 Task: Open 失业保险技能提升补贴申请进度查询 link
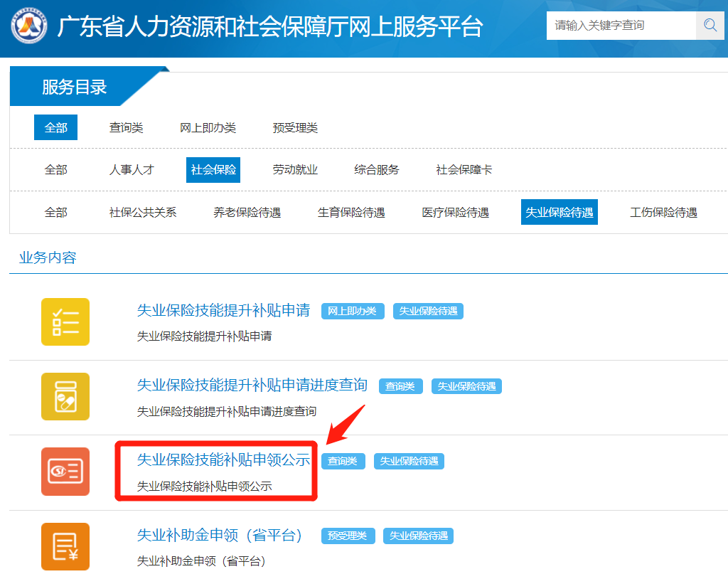tap(252, 386)
